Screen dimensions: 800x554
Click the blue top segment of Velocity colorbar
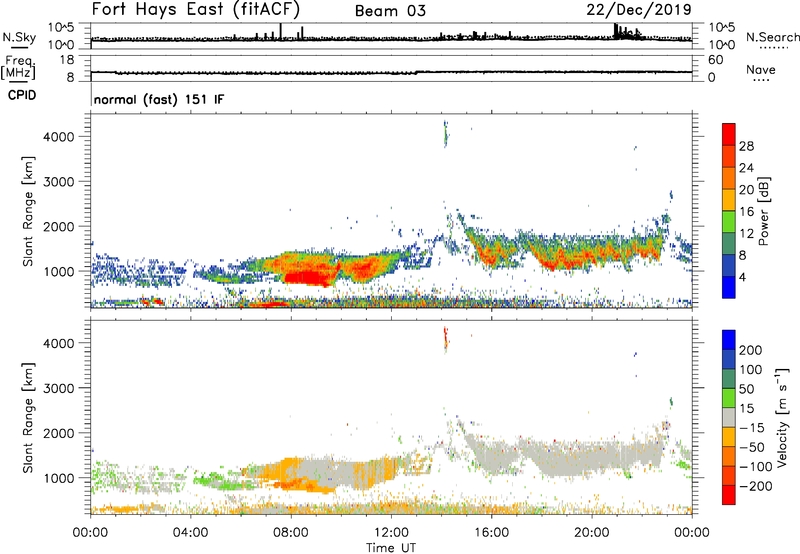(729, 340)
